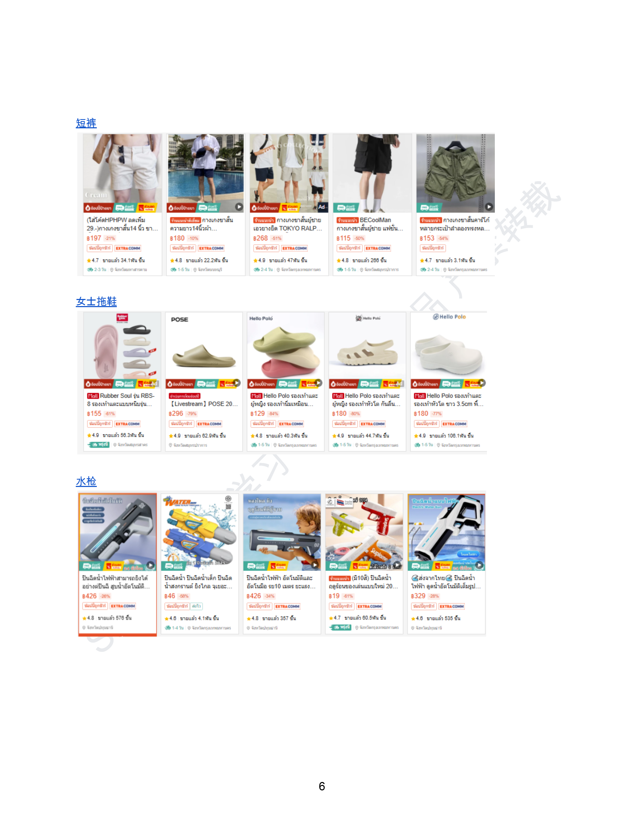Screen dimensions: 644x833
Task: Open the 女士拖鞋 heading link
Action: click(x=96, y=301)
